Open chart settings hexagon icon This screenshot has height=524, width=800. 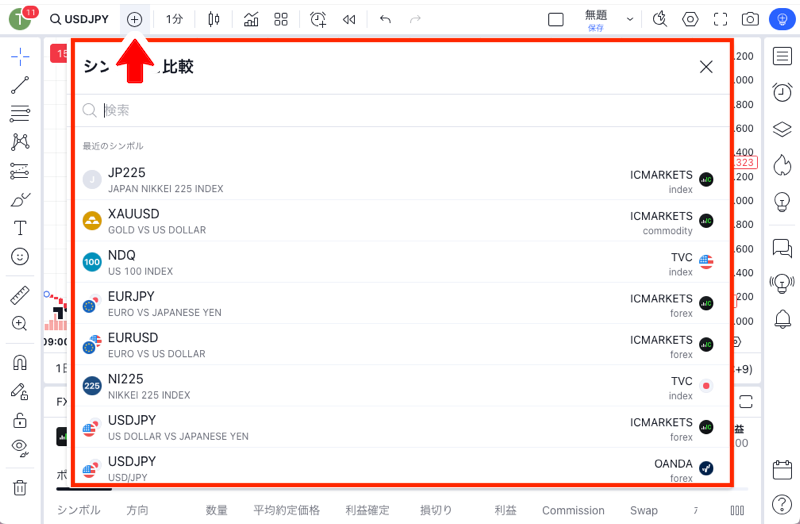(x=690, y=19)
